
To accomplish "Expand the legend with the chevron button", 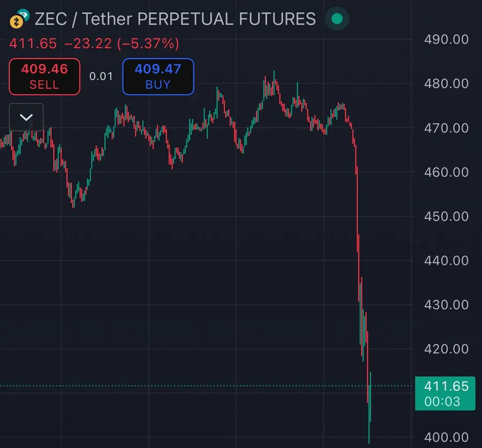I will click(26, 117).
